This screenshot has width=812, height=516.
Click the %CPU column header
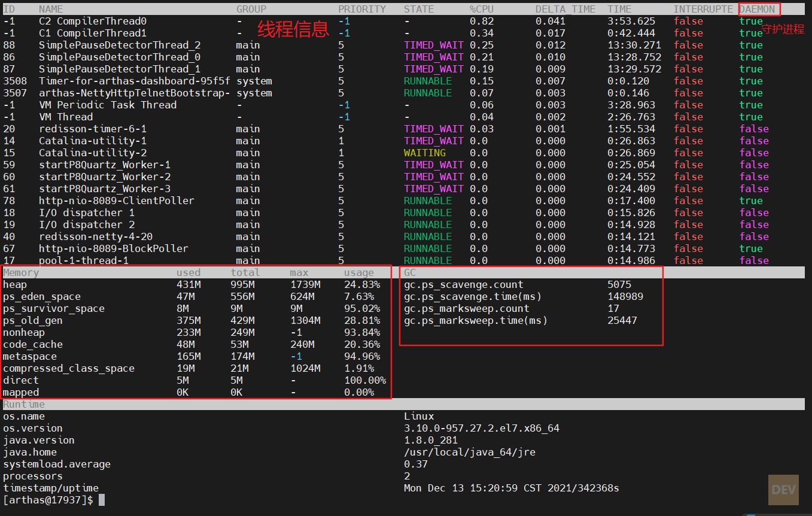(x=482, y=9)
